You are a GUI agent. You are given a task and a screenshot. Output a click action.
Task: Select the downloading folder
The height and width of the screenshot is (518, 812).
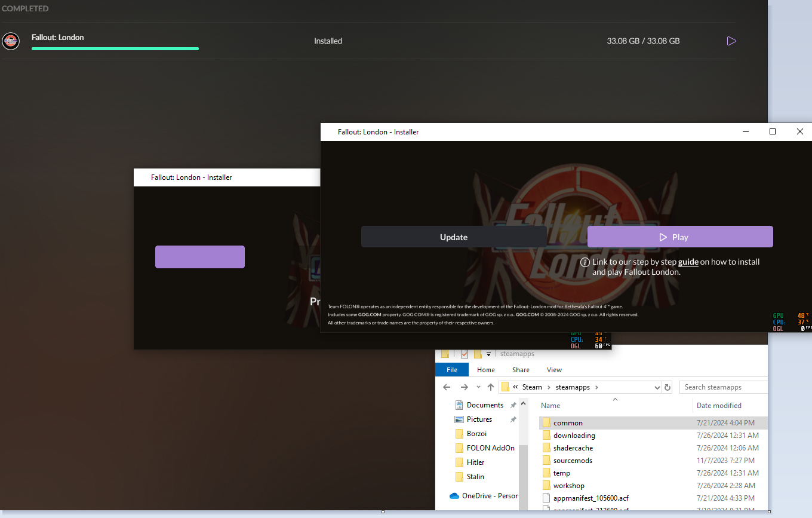pyautogui.click(x=574, y=436)
